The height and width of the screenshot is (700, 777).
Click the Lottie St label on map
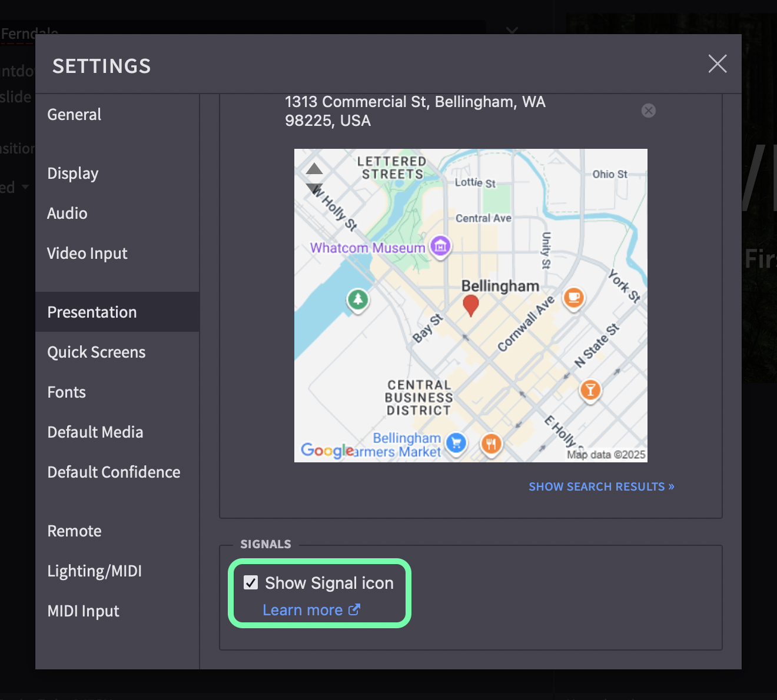click(475, 183)
